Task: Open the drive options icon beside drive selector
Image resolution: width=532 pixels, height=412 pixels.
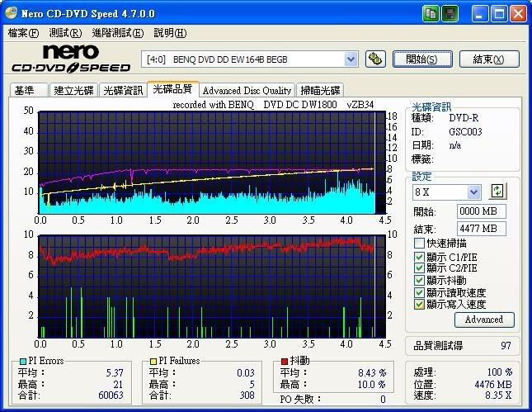Action: tap(375, 59)
